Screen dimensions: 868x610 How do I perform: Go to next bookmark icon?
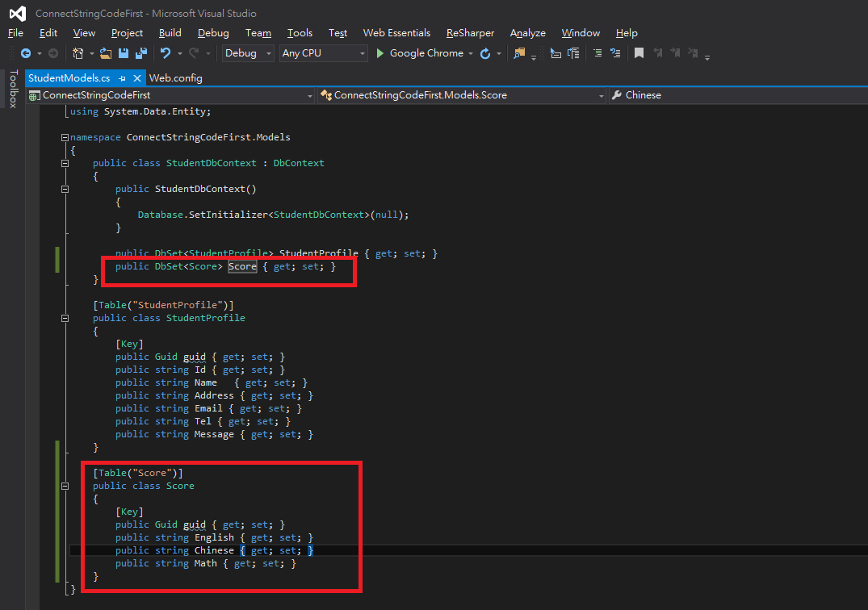[675, 53]
